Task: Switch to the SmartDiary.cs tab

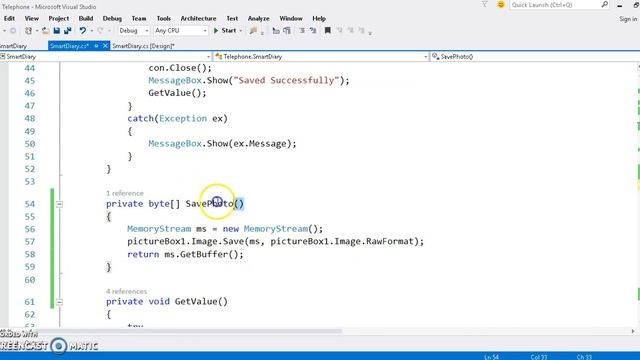Action: pyautogui.click(x=69, y=46)
